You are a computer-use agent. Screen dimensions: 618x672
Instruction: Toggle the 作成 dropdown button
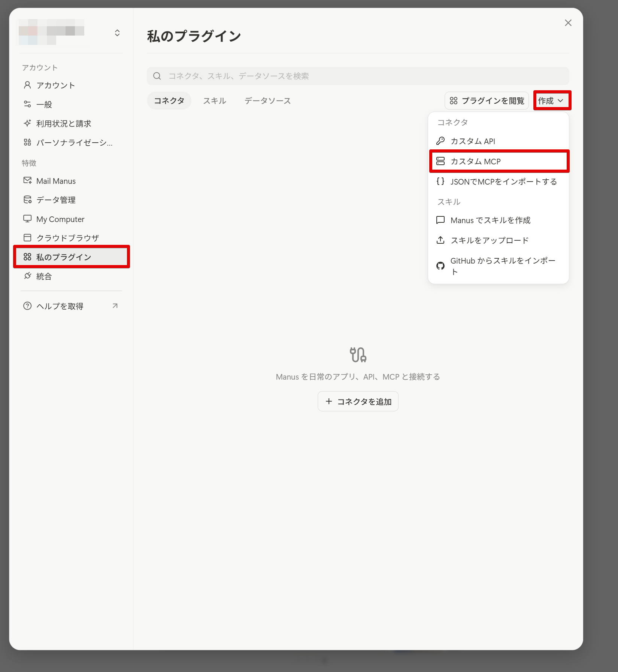tap(552, 101)
